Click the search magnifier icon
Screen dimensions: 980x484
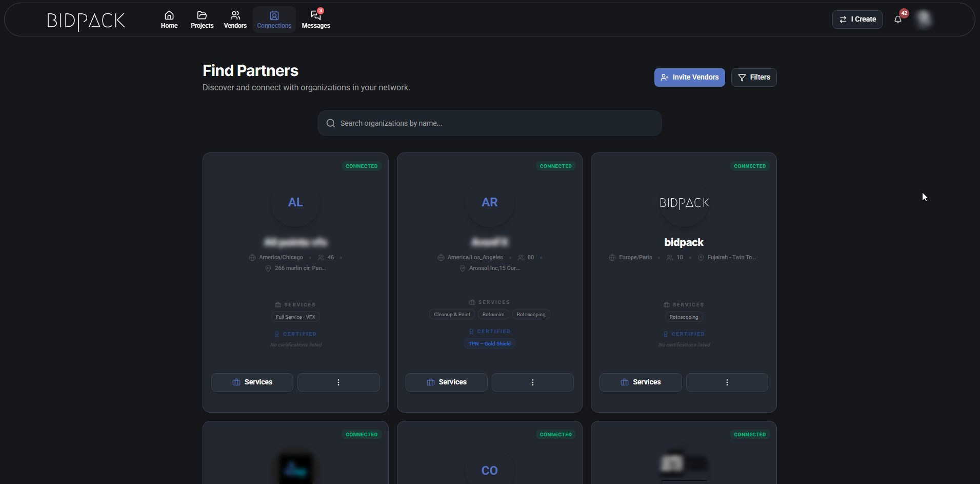point(331,123)
